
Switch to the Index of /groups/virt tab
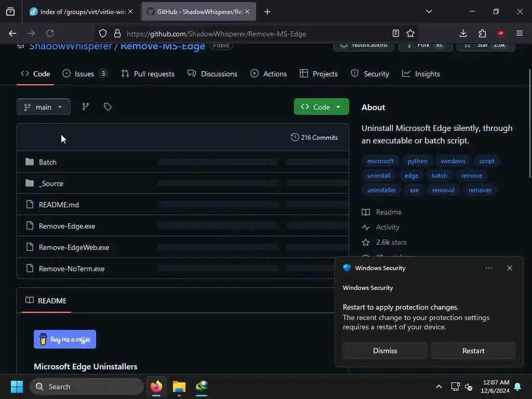tap(83, 12)
